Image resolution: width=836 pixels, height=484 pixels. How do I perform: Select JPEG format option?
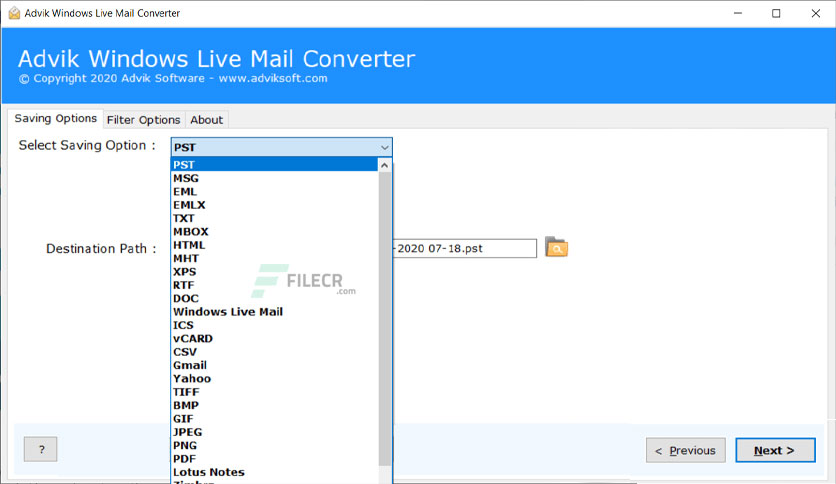(275, 432)
